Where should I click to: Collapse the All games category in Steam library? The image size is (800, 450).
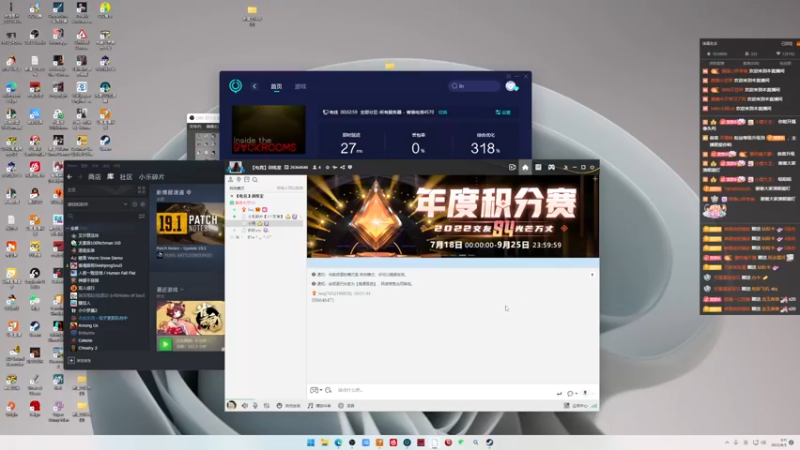pos(69,228)
